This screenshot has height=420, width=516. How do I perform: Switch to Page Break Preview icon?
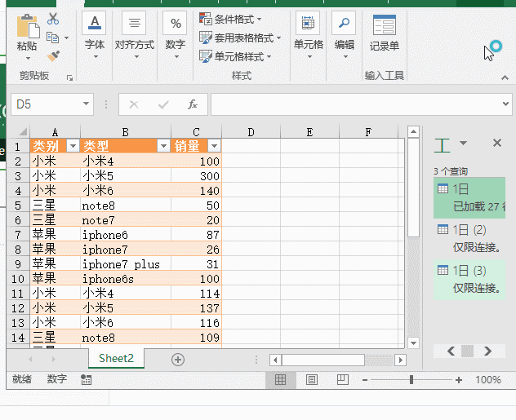tap(343, 380)
